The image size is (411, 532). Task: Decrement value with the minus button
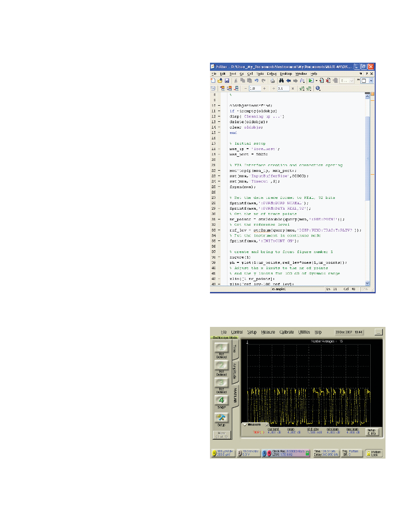(245, 89)
